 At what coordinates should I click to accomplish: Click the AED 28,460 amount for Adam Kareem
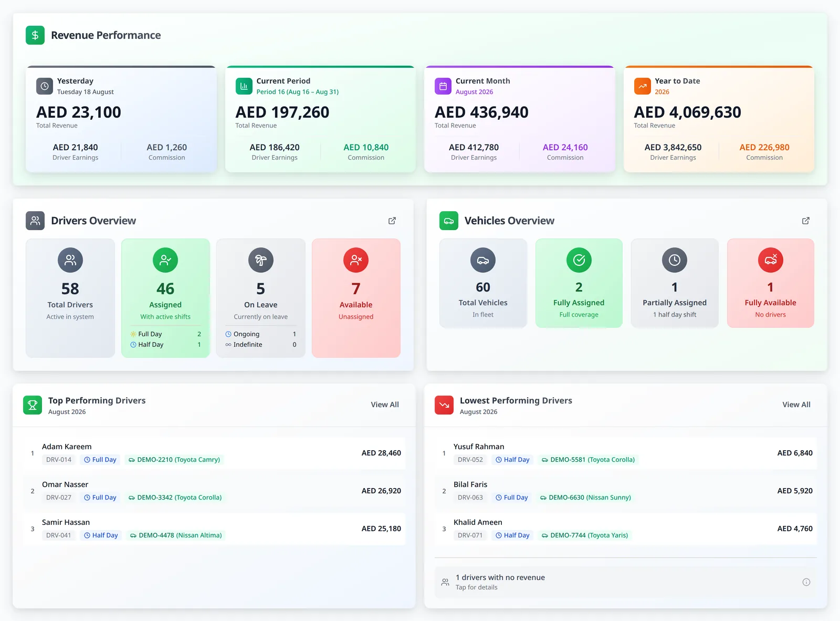coord(381,453)
